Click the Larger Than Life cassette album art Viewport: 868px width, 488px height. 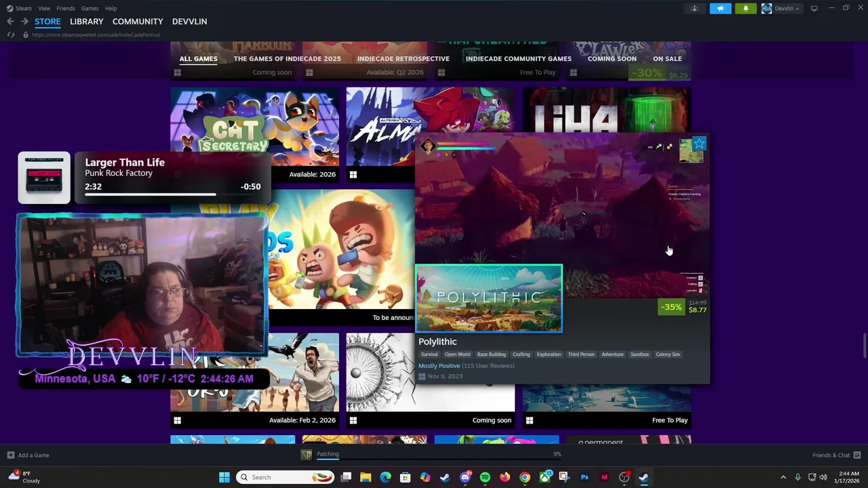coord(44,178)
